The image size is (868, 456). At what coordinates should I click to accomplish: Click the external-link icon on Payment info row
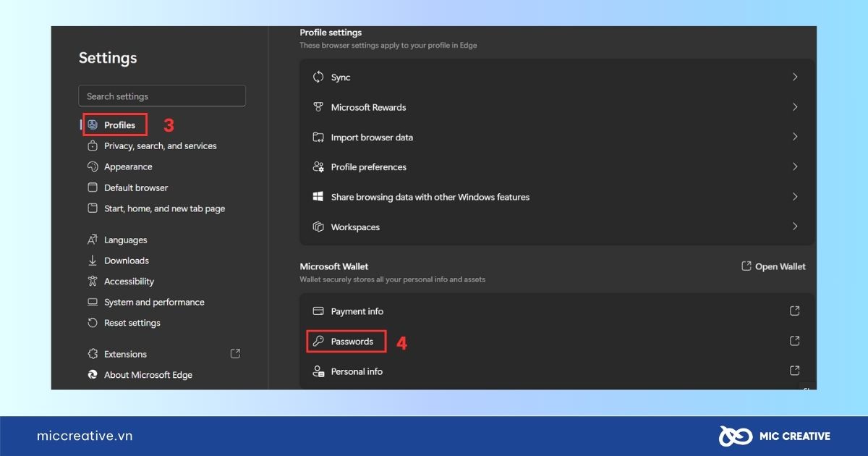coord(794,311)
